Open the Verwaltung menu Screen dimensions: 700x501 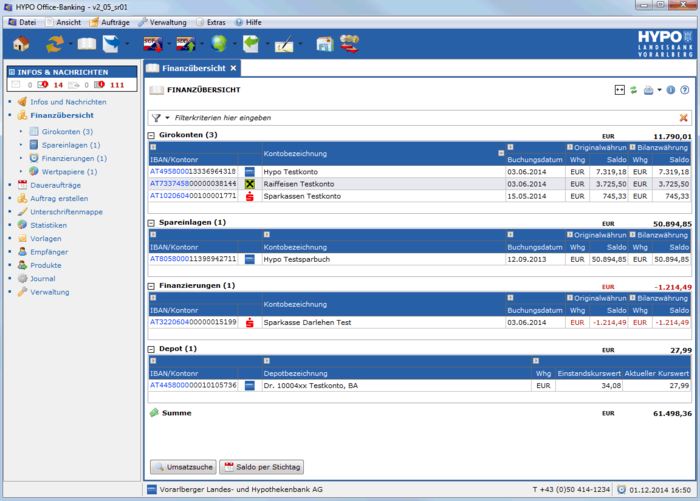pos(162,22)
